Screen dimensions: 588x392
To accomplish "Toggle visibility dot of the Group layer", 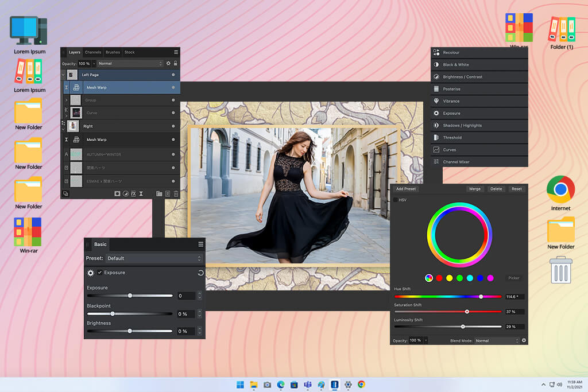I will coord(173,100).
